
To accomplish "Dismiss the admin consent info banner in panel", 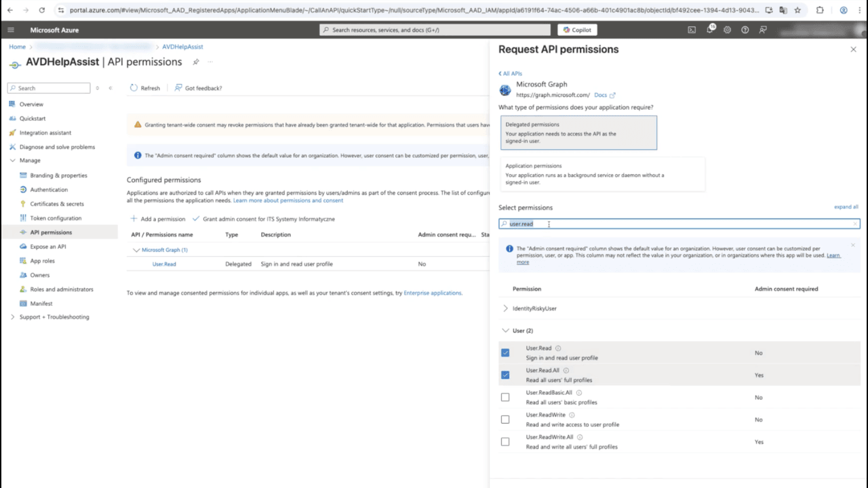I will [852, 245].
